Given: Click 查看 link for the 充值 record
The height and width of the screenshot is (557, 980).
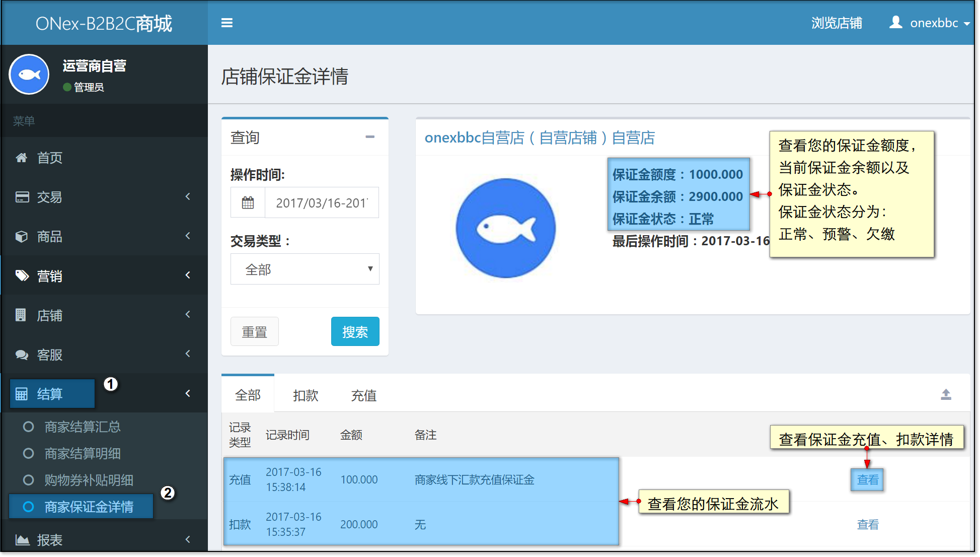Looking at the screenshot, I should tap(867, 479).
